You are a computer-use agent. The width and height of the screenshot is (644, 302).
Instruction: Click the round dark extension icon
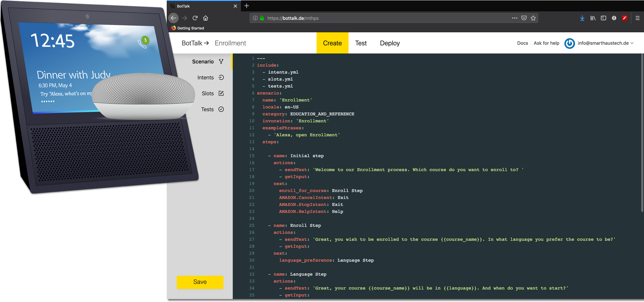[x=614, y=18]
